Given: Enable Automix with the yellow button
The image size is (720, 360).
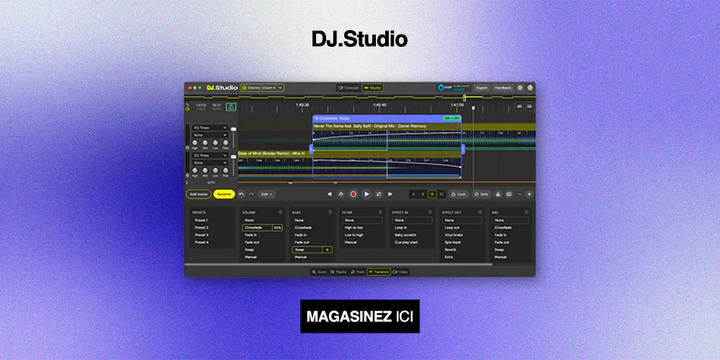Looking at the screenshot, I should point(224,194).
